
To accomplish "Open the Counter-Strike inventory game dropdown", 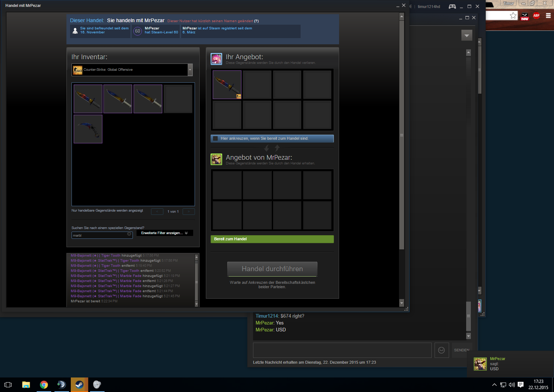I will 190,70.
